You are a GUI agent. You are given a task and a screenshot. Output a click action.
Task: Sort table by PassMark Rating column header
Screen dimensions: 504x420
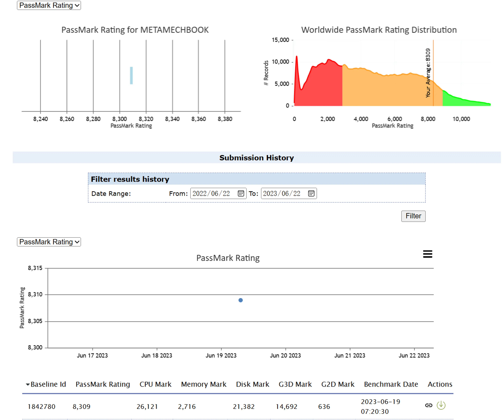coord(103,384)
